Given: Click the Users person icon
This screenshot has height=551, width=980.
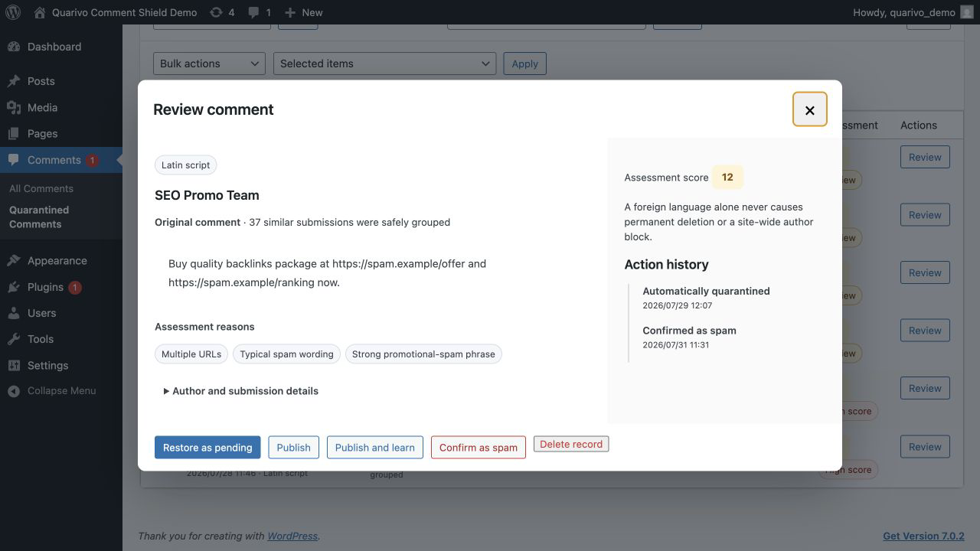Looking at the screenshot, I should pyautogui.click(x=14, y=313).
